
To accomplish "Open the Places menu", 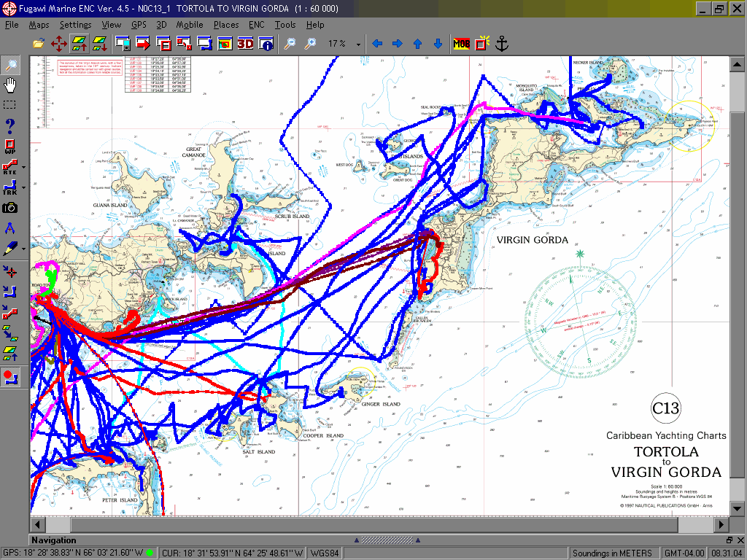I will pyautogui.click(x=226, y=25).
